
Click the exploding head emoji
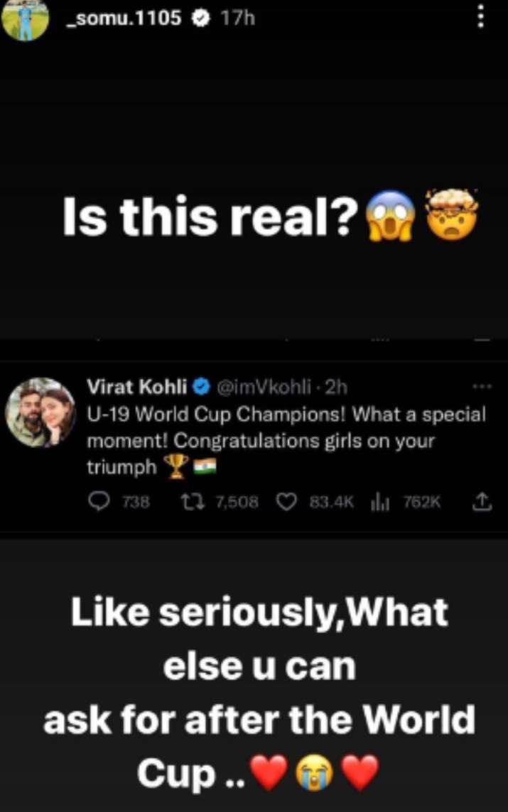pyautogui.click(x=453, y=213)
